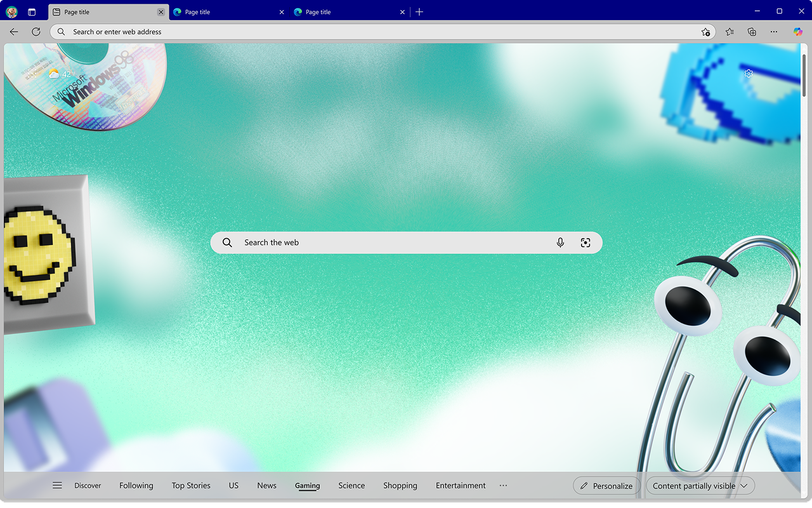Open a new tab with plus
This screenshot has width=812, height=508.
coord(419,12)
